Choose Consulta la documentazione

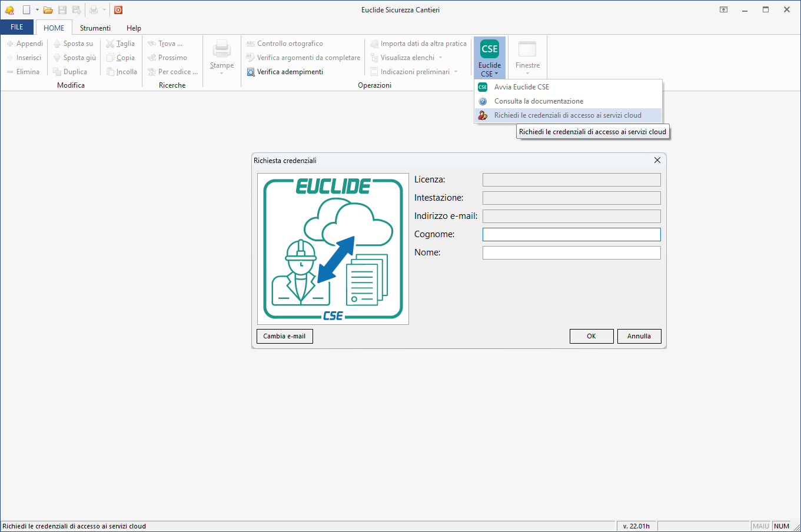[x=539, y=101]
